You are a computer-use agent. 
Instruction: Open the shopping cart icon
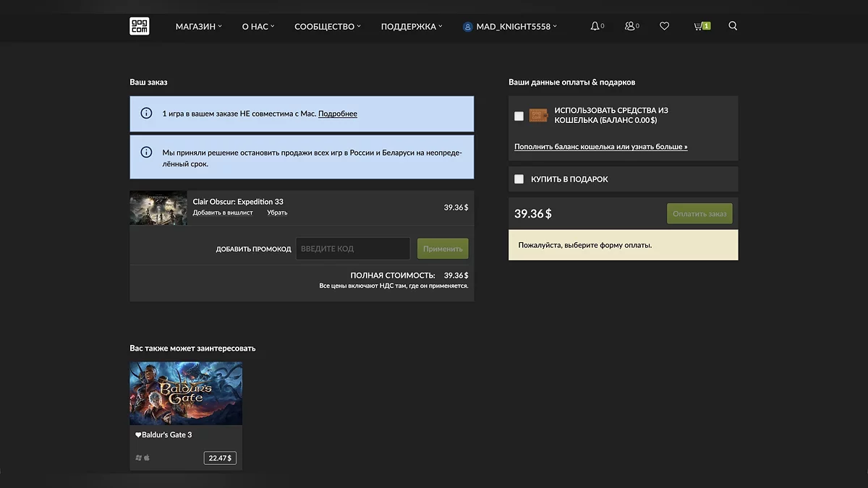pos(698,26)
